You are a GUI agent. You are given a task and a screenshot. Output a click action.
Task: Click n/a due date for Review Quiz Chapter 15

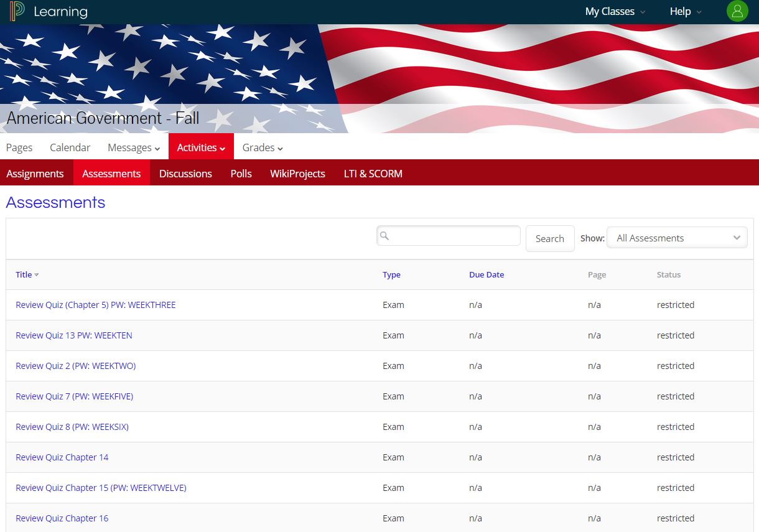pos(475,488)
